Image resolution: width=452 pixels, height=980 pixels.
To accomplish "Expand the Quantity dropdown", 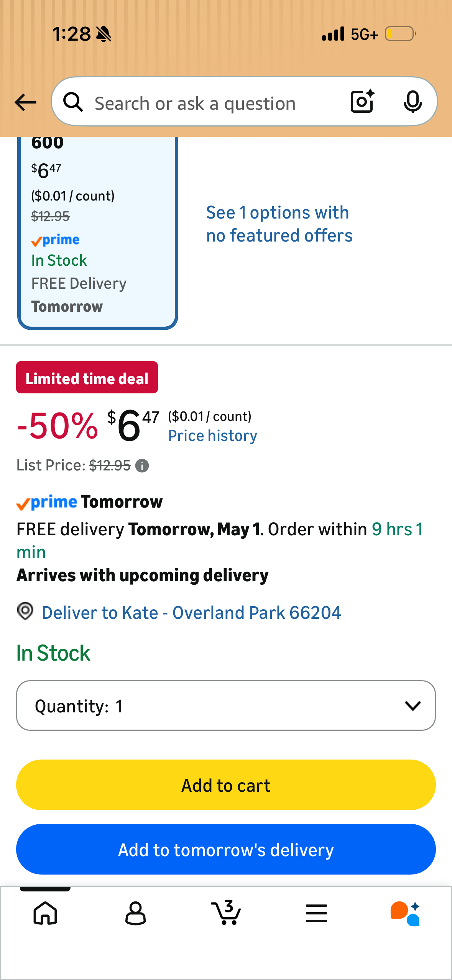I will coord(226,705).
